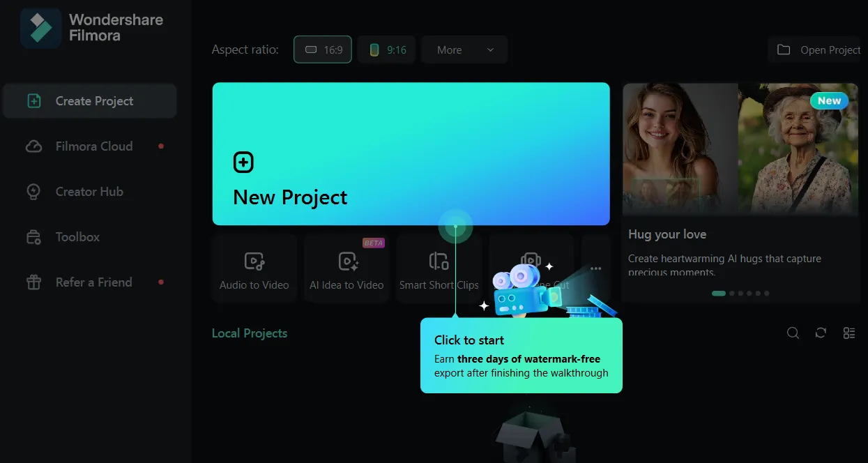This screenshot has height=463, width=868.
Task: Click the refresh projects icon
Action: (x=821, y=333)
